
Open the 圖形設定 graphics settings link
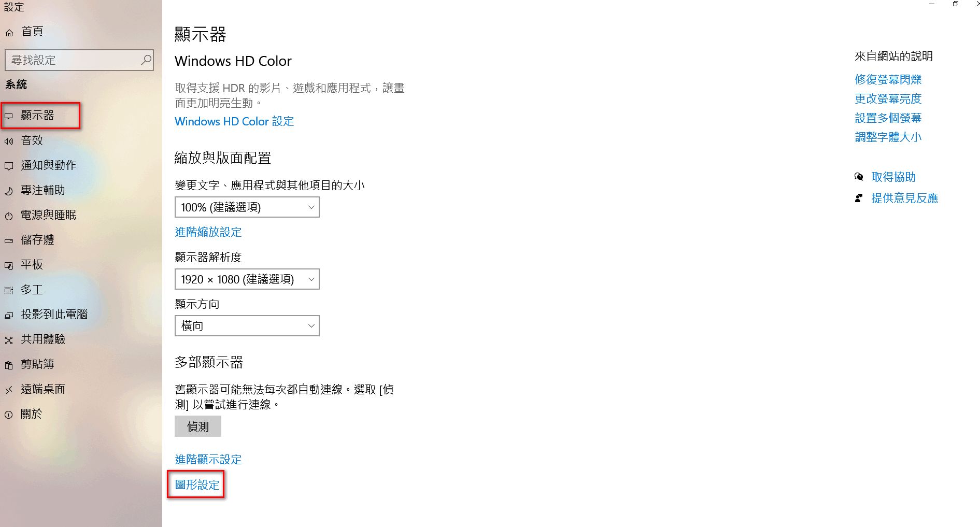click(197, 485)
